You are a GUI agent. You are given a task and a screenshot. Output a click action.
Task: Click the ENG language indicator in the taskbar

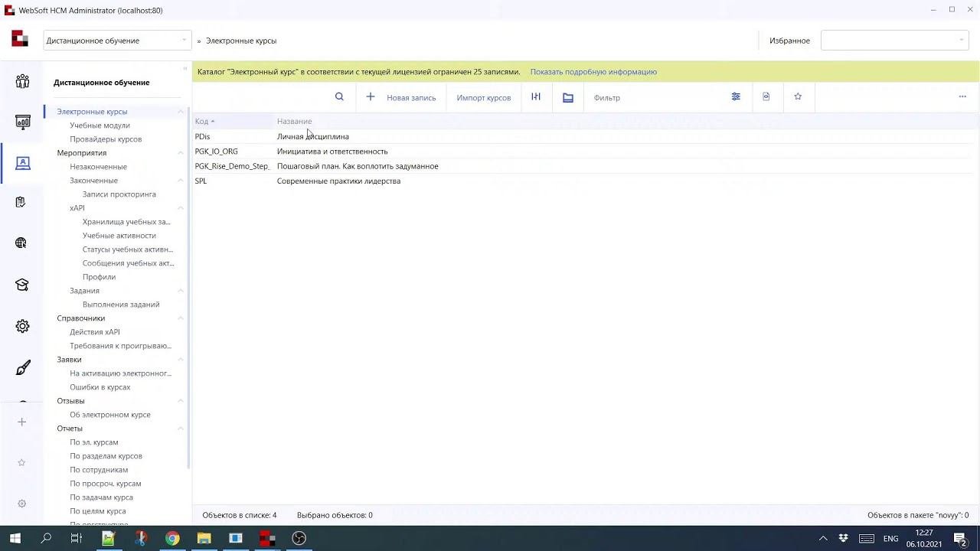pyautogui.click(x=890, y=539)
